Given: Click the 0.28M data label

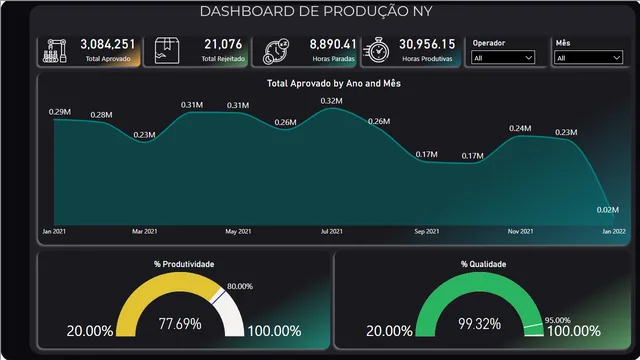Looking at the screenshot, I should [x=101, y=115].
